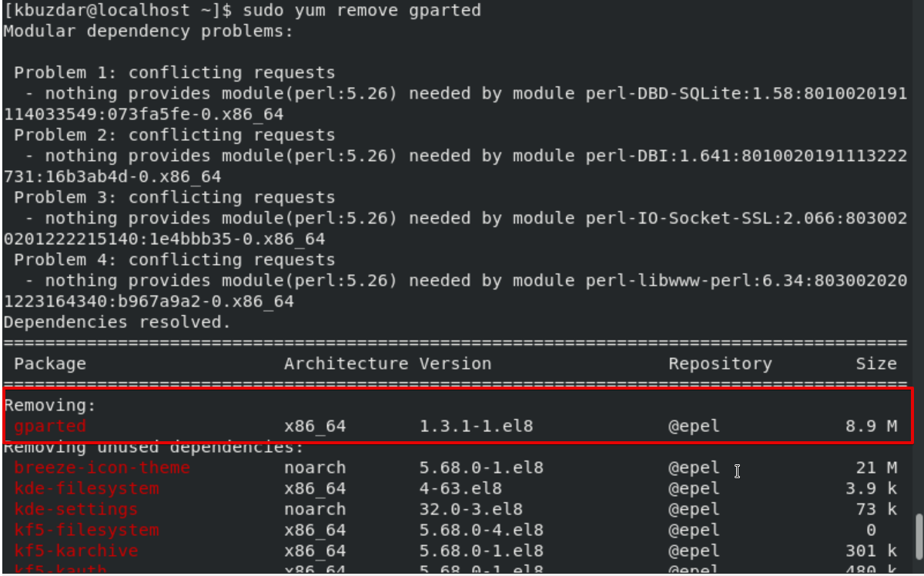
Task: Click the 'Problem 1: conflicting requests' line
Action: (175, 73)
